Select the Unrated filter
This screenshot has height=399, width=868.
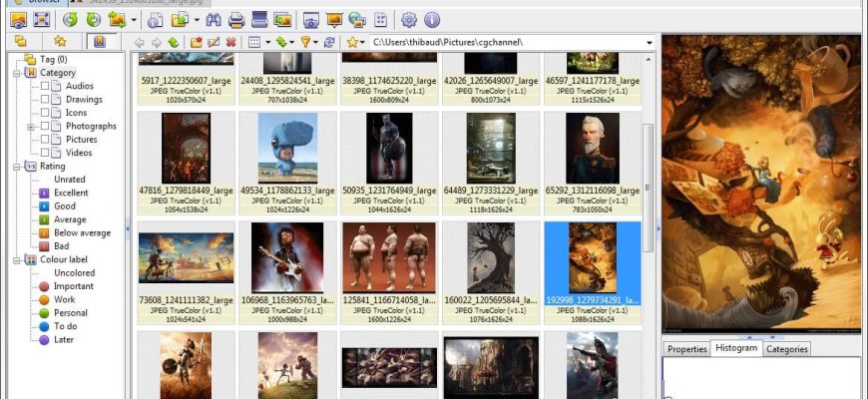[x=70, y=180]
